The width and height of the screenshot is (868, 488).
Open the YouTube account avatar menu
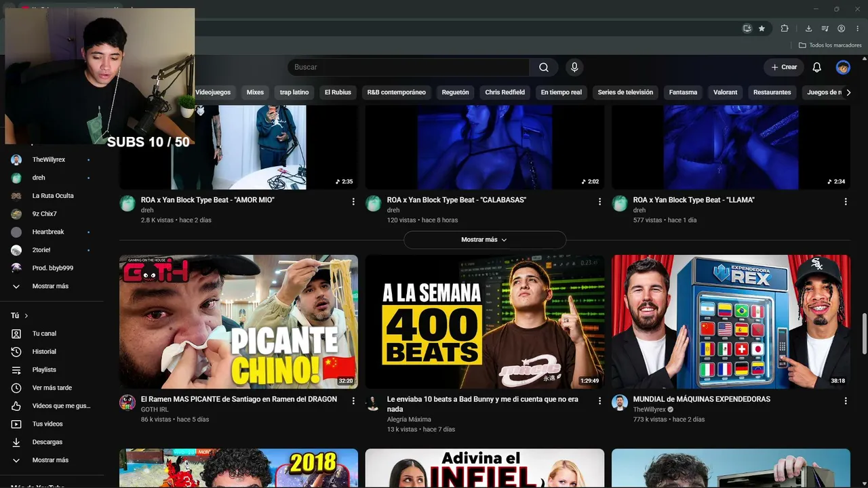click(843, 67)
